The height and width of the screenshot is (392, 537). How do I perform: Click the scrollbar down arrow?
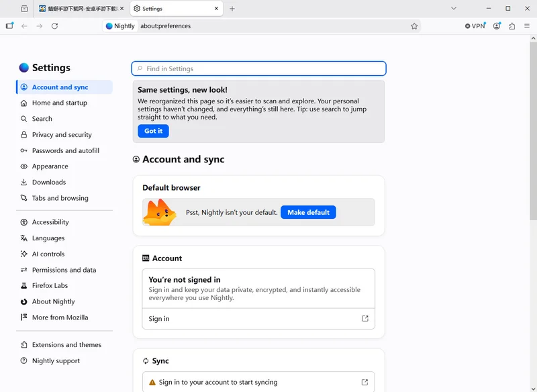point(533,388)
